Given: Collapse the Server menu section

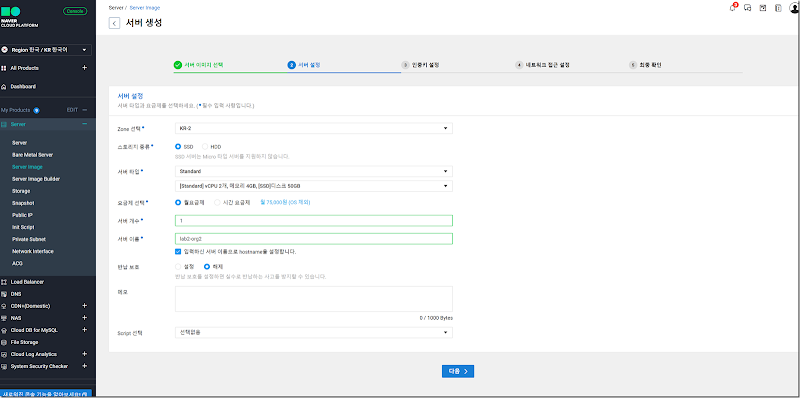Looking at the screenshot, I should (x=85, y=124).
